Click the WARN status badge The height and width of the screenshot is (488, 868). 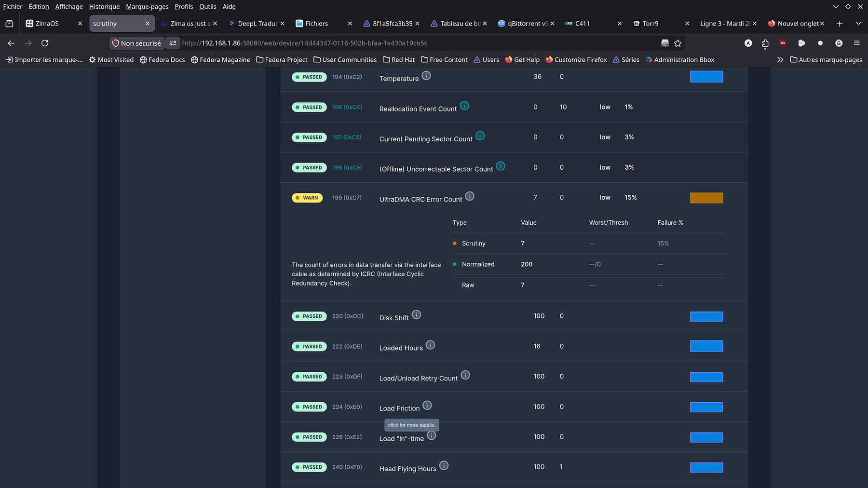click(307, 198)
